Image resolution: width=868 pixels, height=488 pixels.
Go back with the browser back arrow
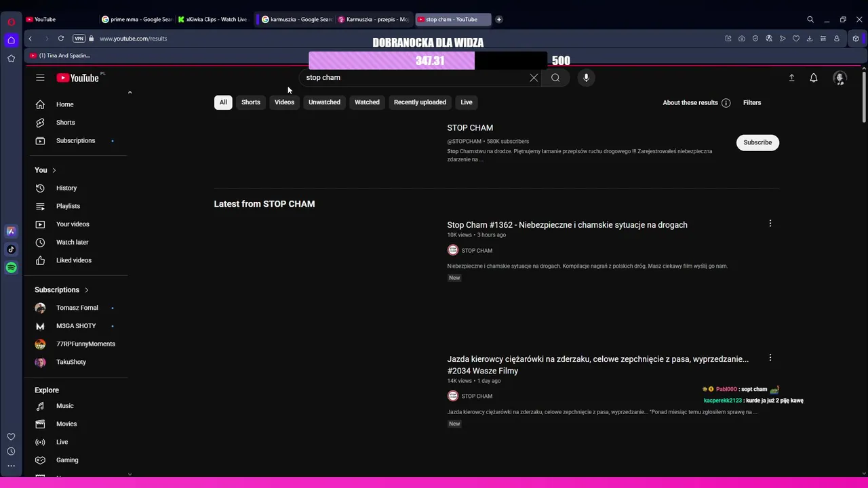pos(31,39)
